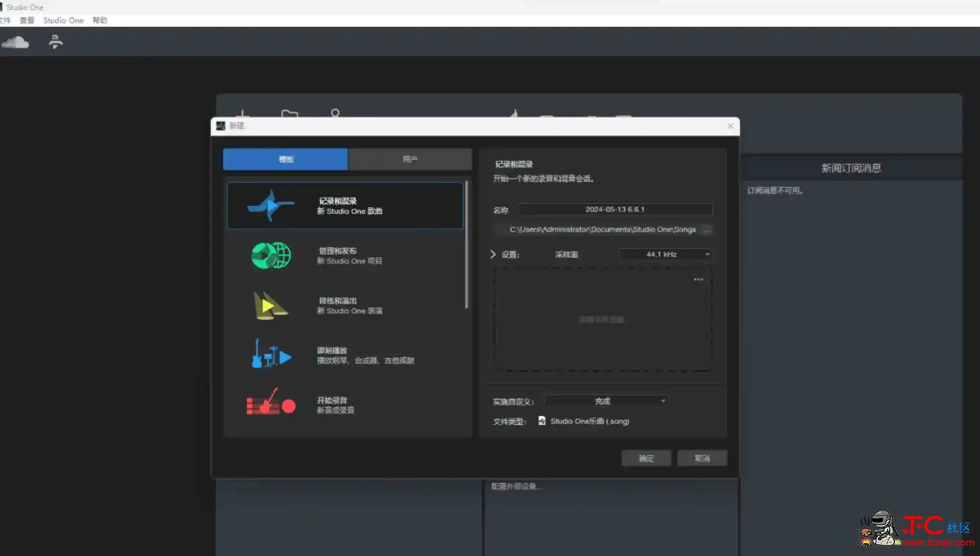Select the 记录和混录 song template
The height and width of the screenshot is (556, 980).
345,205
